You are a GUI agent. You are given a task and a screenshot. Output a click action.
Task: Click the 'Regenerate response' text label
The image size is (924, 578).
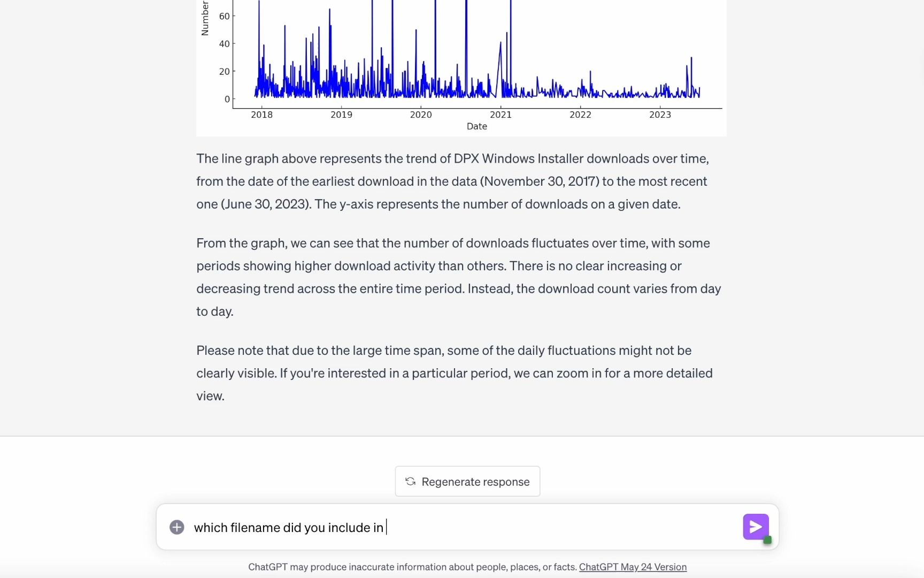(475, 482)
